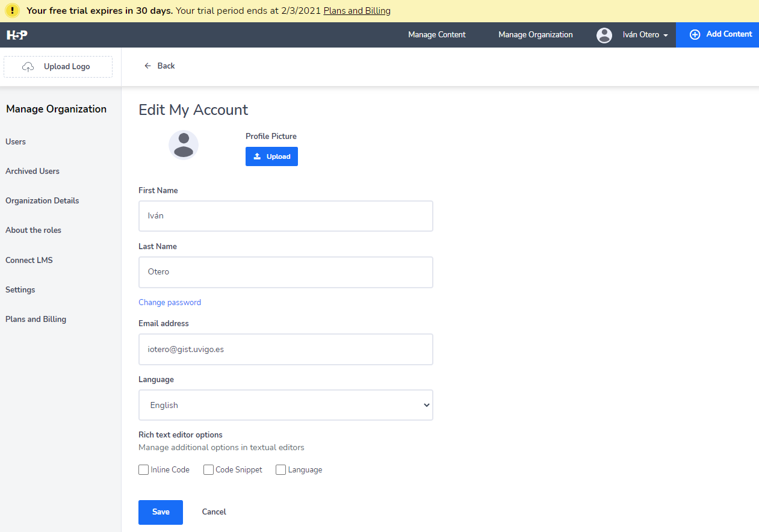Screen dimensions: 759x532
Task: Click the cloud upload icon beside Upload Logo
Action: click(28, 67)
